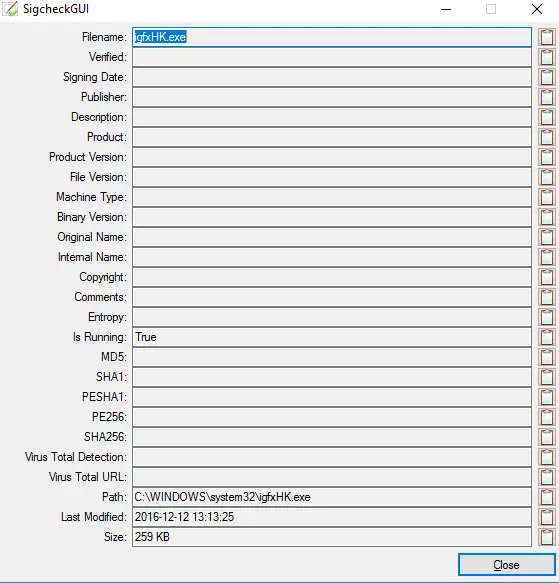Click into the Path field showing C:\WINDOWS\system32

pos(332,497)
